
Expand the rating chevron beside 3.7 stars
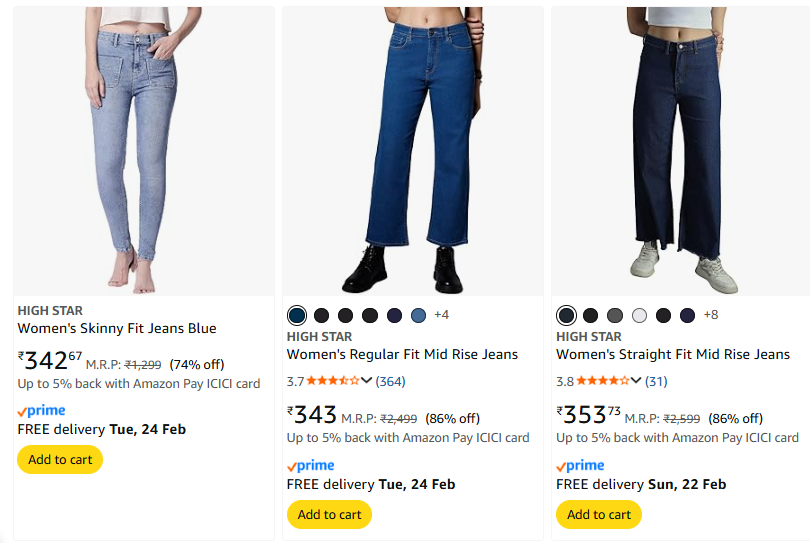366,381
